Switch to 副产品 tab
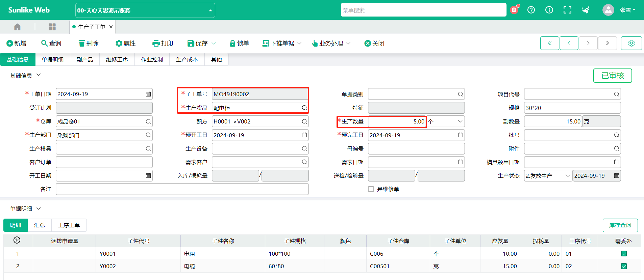 [x=85, y=59]
